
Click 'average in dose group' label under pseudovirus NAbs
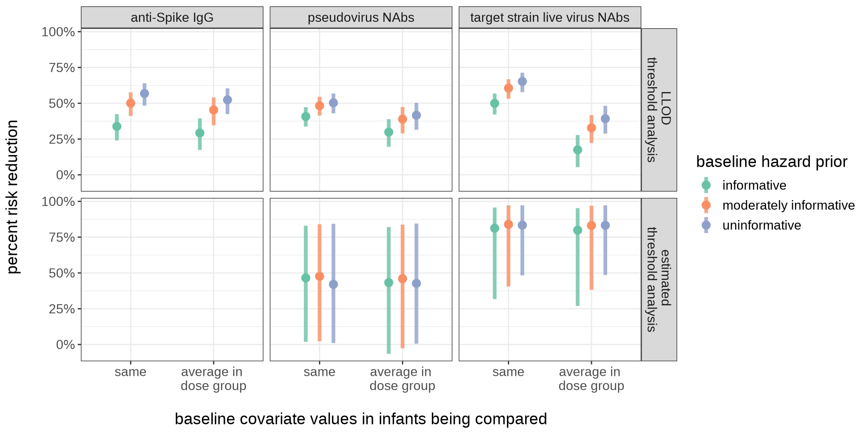[402, 379]
